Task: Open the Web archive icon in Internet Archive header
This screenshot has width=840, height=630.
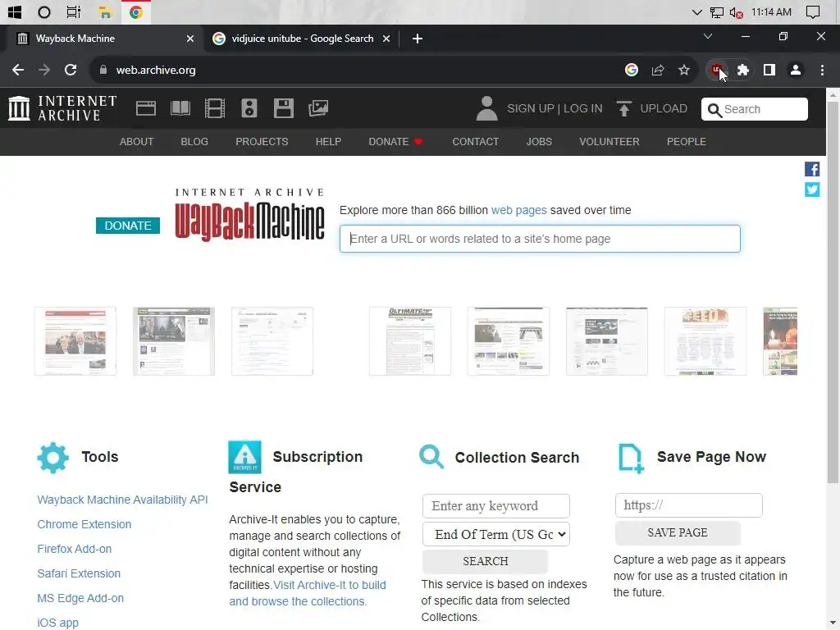Action: coord(146,109)
